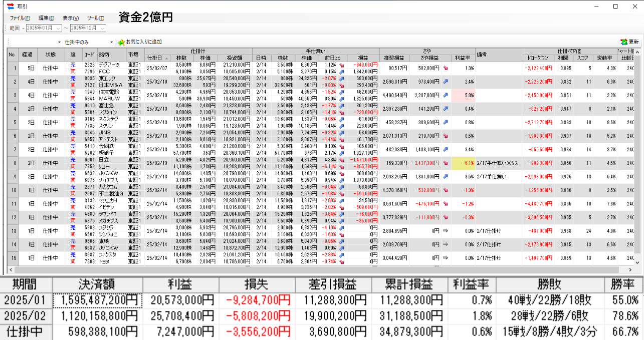Screen dimensions: 644x340
Task: Click the red down arrow in row 8 さや損益
Action: coord(445,163)
